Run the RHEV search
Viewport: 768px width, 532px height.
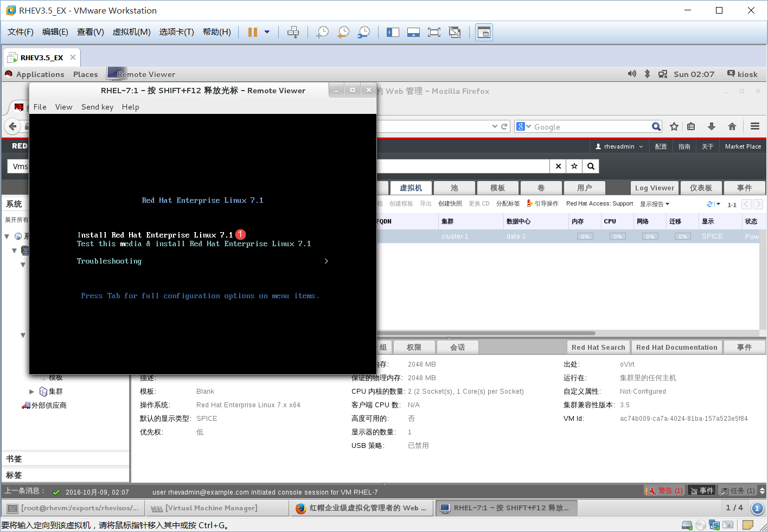(591, 166)
